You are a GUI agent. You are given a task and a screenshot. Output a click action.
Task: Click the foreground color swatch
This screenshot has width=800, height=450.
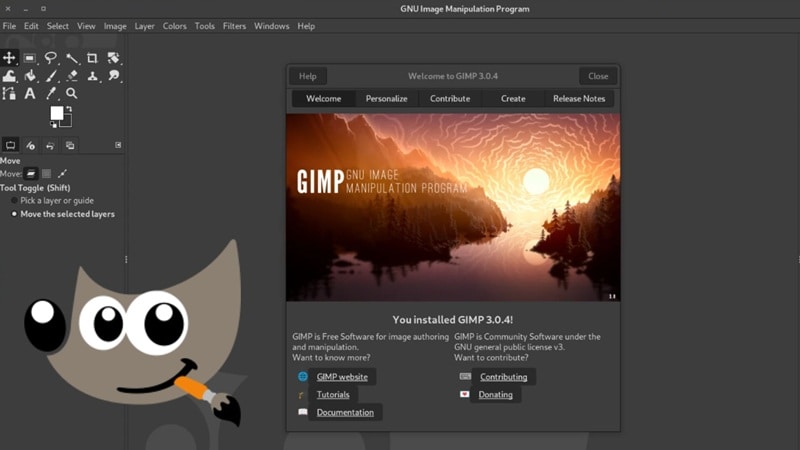tap(56, 113)
